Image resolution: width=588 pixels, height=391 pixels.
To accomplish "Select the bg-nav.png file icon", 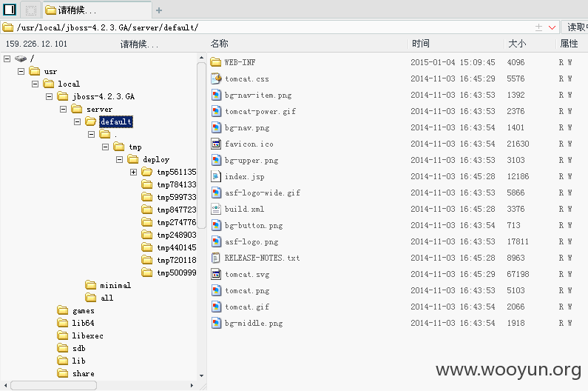I will click(216, 127).
